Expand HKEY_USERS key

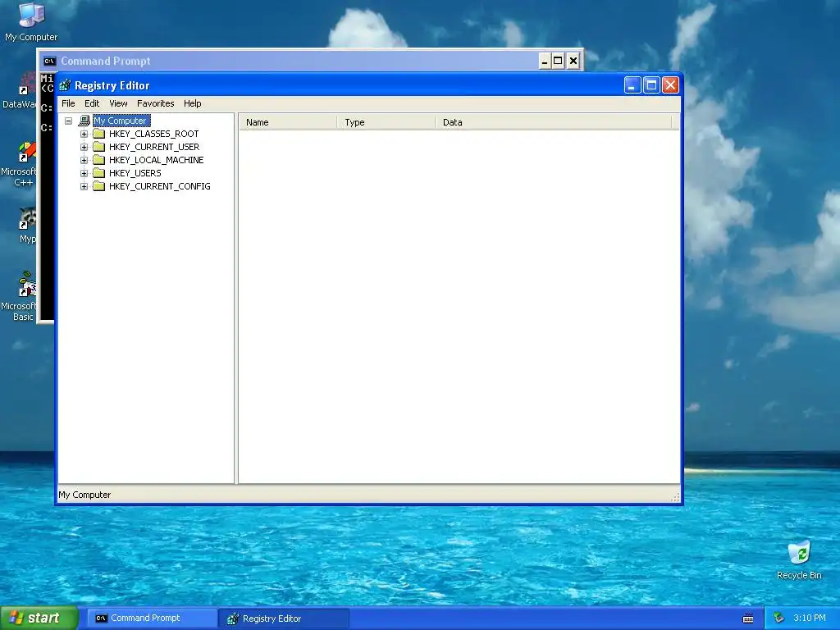tap(84, 173)
